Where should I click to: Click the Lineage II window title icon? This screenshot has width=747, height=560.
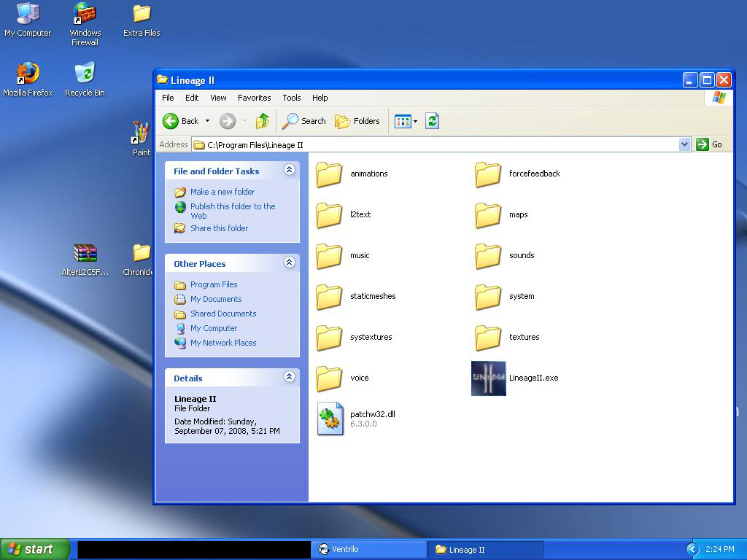point(163,79)
